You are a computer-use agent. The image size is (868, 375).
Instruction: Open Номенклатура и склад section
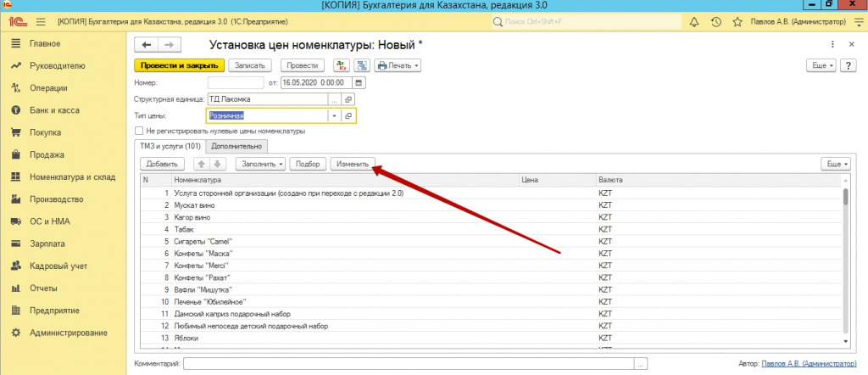pyautogui.click(x=72, y=177)
